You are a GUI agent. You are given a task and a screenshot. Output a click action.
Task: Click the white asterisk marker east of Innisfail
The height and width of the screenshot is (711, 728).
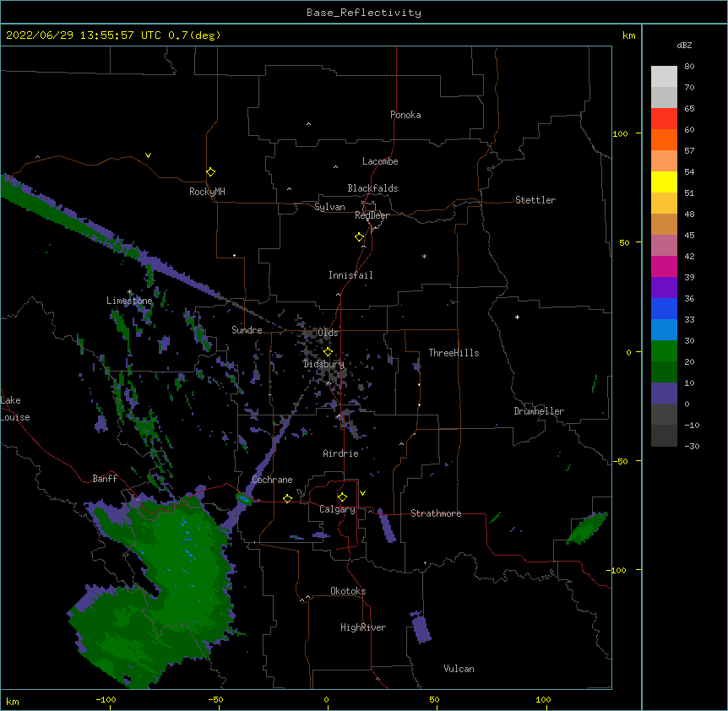click(424, 256)
